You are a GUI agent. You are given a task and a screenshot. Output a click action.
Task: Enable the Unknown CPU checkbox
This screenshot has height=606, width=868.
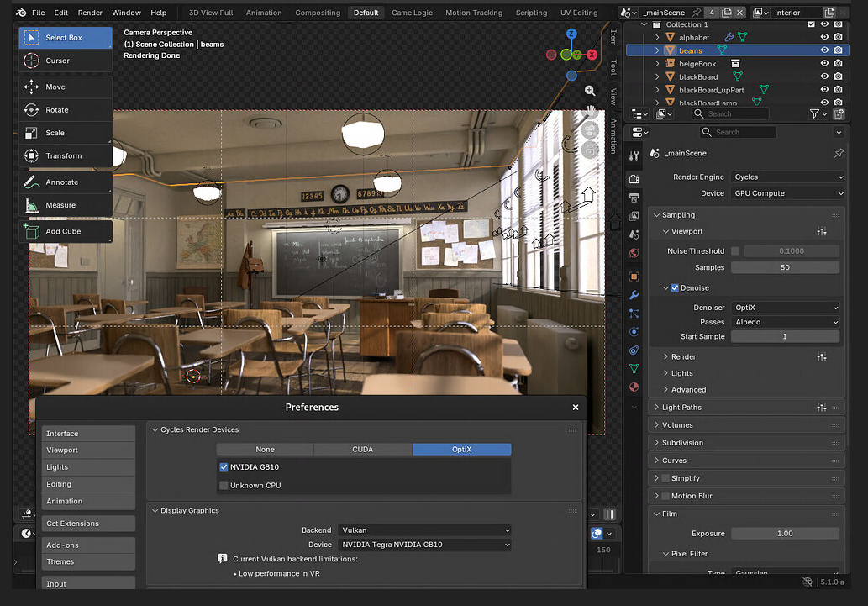[x=224, y=485]
